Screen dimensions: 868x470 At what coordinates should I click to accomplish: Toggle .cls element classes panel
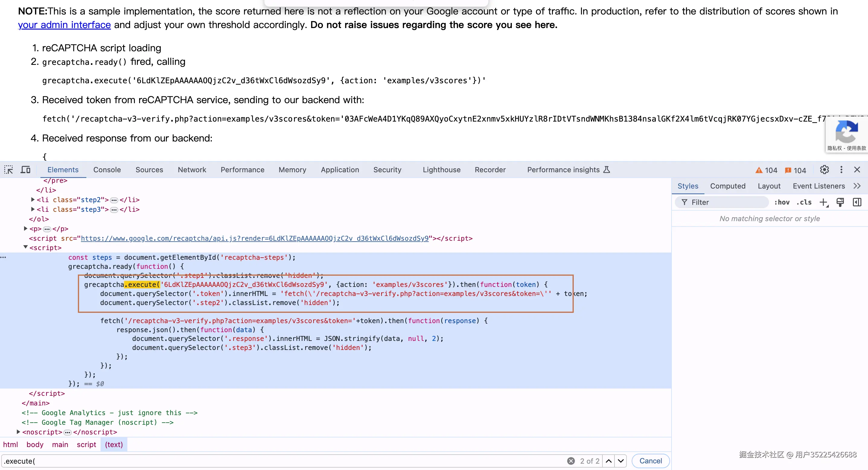(804, 202)
